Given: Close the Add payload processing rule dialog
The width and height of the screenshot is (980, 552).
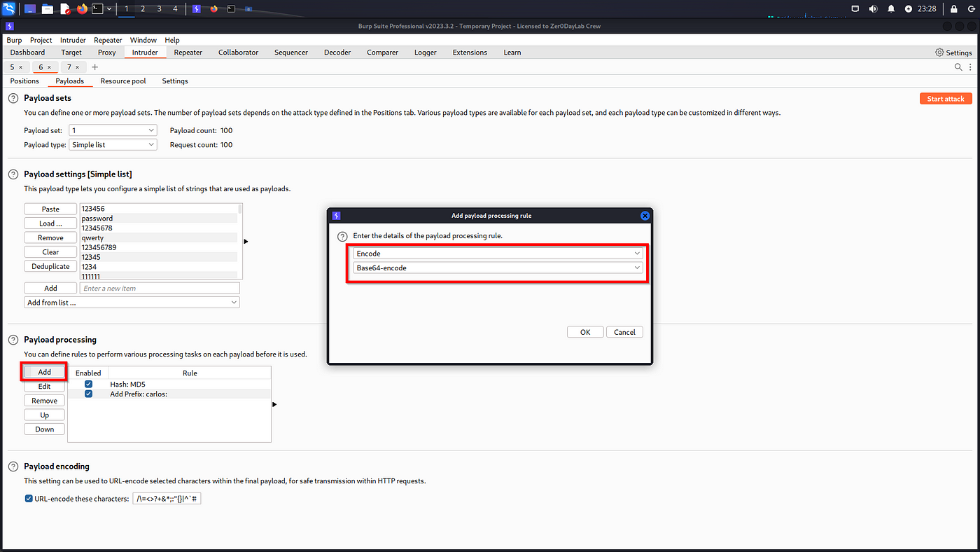Looking at the screenshot, I should tap(645, 216).
